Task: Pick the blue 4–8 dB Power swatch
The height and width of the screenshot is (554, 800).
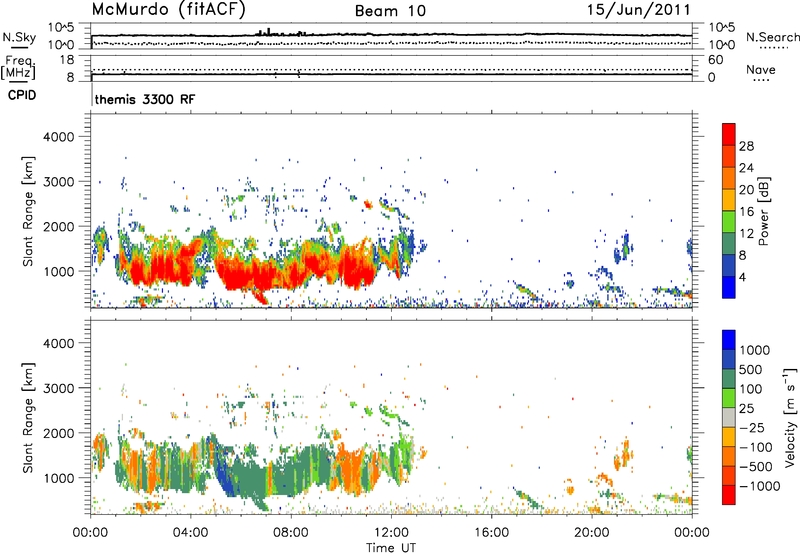Action: click(729, 265)
